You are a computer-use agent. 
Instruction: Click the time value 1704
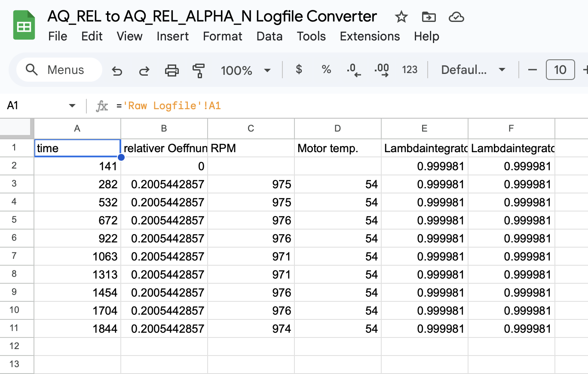(77, 311)
